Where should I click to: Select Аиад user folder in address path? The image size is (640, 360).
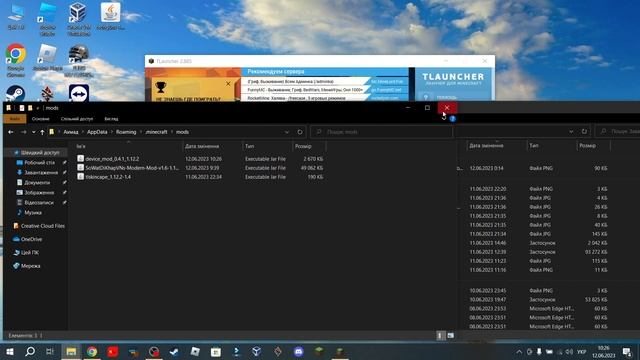pos(71,132)
